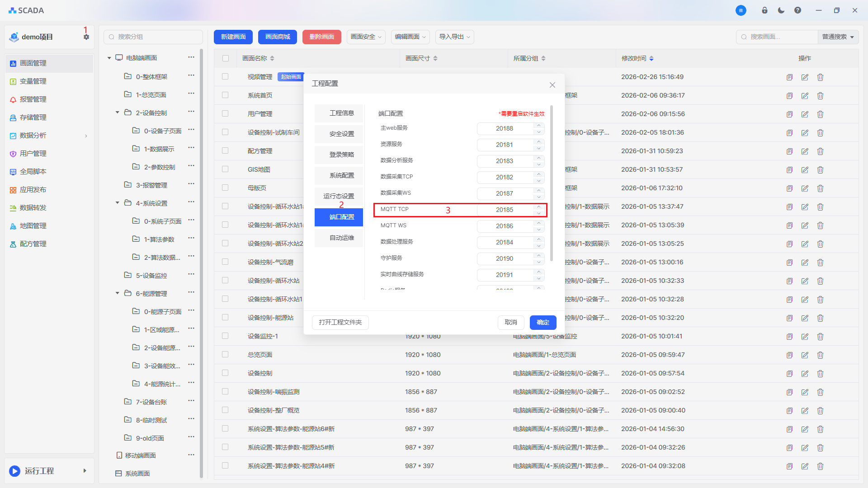Open 变量管理 in left sidebar

33,81
